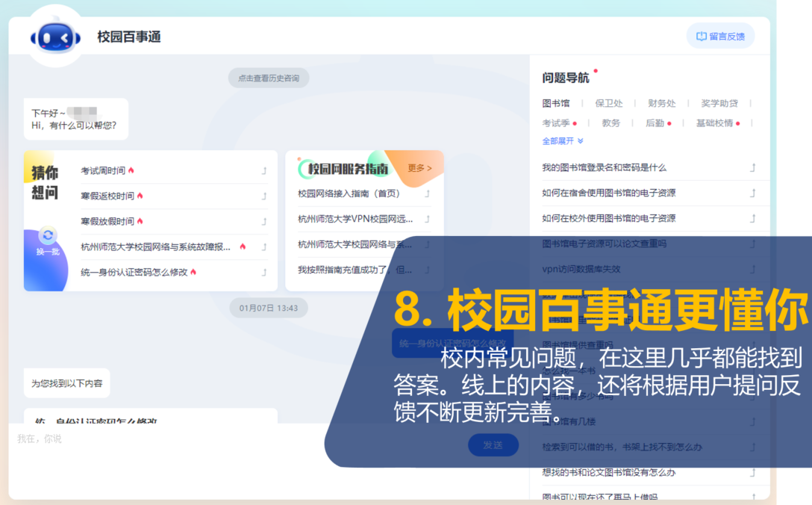Viewport: 812px width, 505px height.
Task: Select 图书馆 category tab
Action: tap(556, 103)
